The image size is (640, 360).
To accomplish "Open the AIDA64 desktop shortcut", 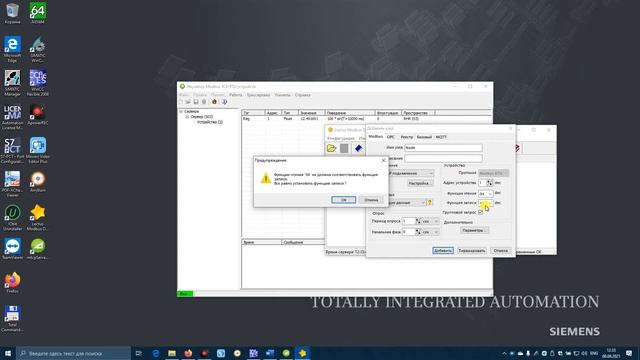I will pos(38,13).
